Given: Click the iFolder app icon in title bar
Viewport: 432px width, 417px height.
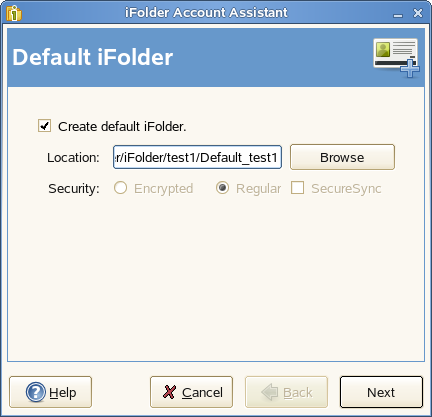Looking at the screenshot, I should 14,13.
